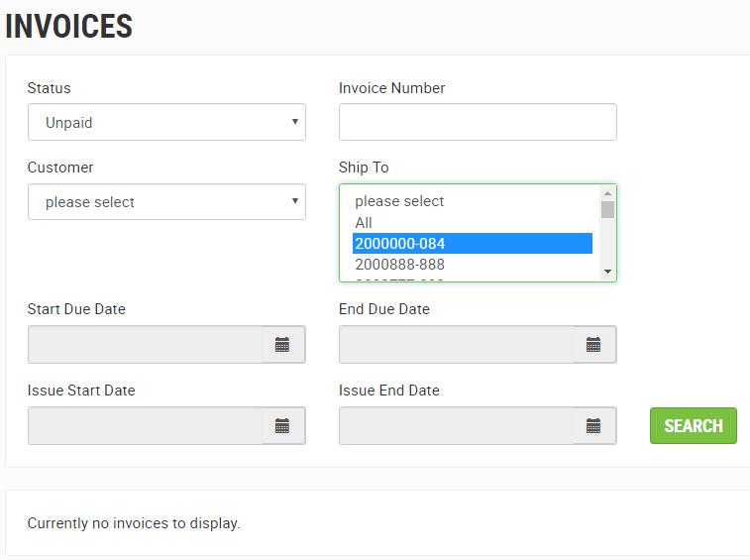Select 2000000-084 ship-to option
Image resolution: width=750 pixels, height=560 pixels.
tap(400, 244)
